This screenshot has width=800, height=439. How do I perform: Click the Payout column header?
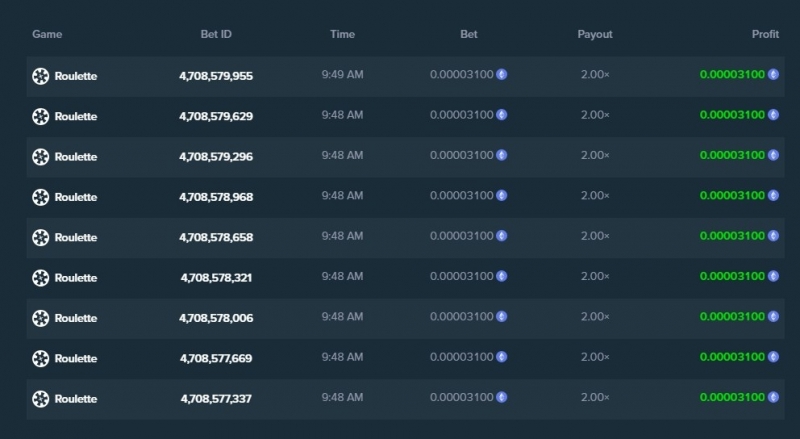595,34
